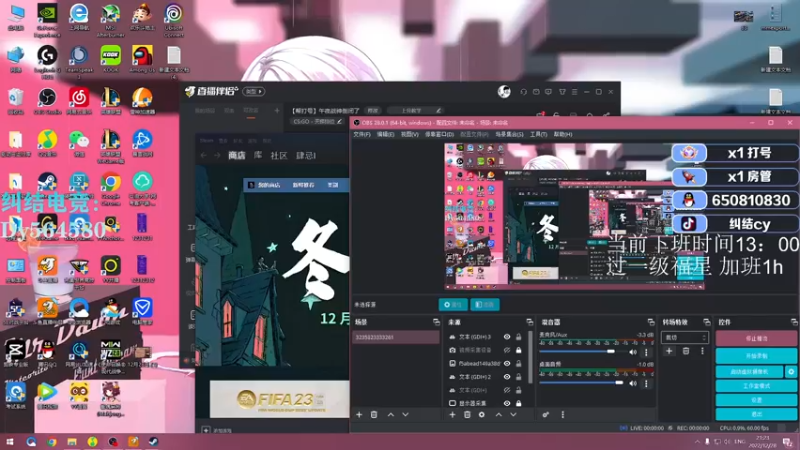Show the 视频采集设备 source

(x=507, y=351)
